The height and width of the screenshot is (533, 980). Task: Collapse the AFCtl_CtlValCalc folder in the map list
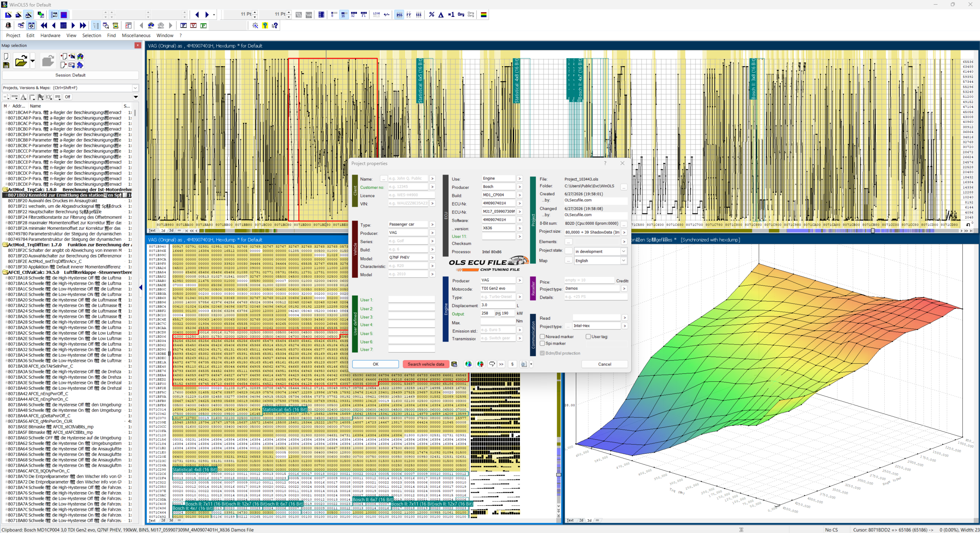click(x=5, y=272)
